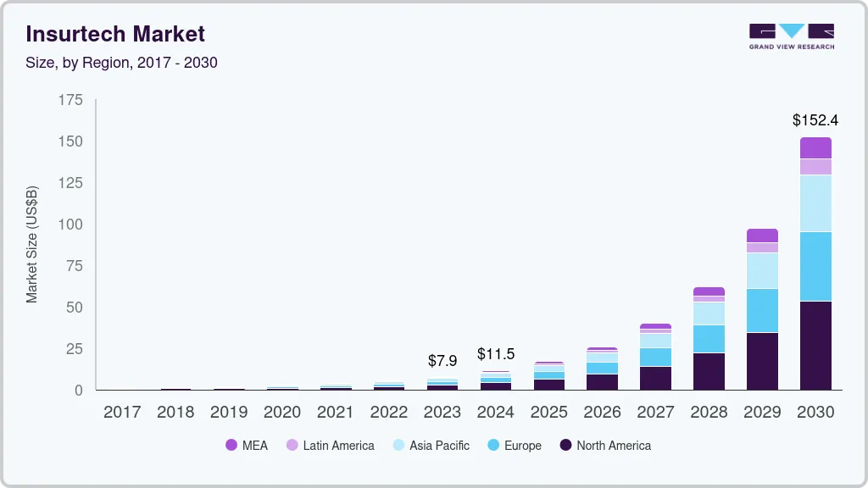Screen dimensions: 868x488
Task: Click the Market Size (US$B) axis title
Action: click(x=32, y=244)
